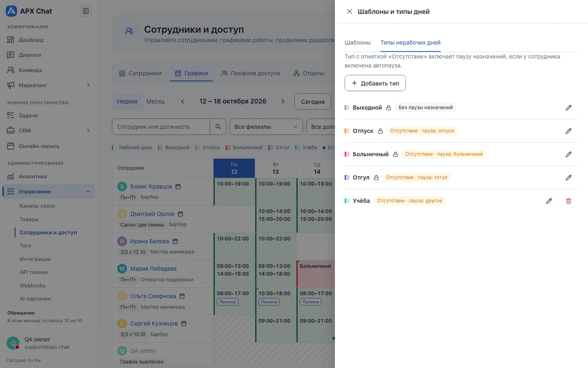Open QA owner account menu

pos(48,343)
